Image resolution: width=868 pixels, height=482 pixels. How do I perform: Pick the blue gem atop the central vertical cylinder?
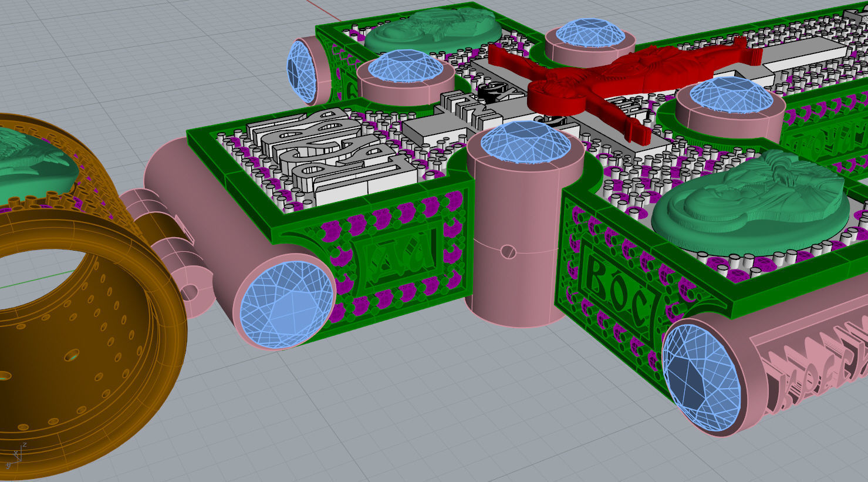pyautogui.click(x=525, y=144)
